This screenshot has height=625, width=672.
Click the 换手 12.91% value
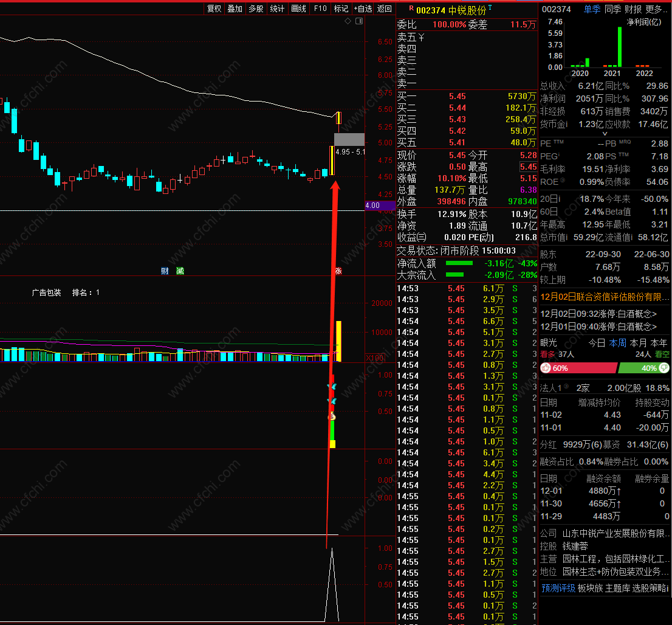point(451,214)
